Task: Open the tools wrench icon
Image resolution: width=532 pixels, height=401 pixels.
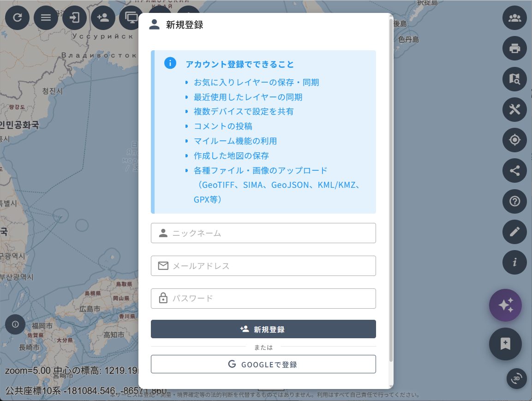Action: (514, 109)
